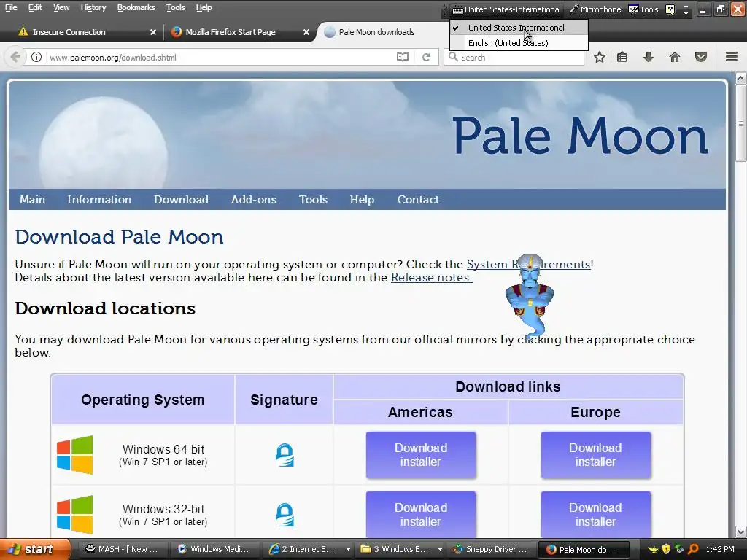The width and height of the screenshot is (747, 560).
Task: Open the Add-ons navigation link
Action: pyautogui.click(x=253, y=200)
